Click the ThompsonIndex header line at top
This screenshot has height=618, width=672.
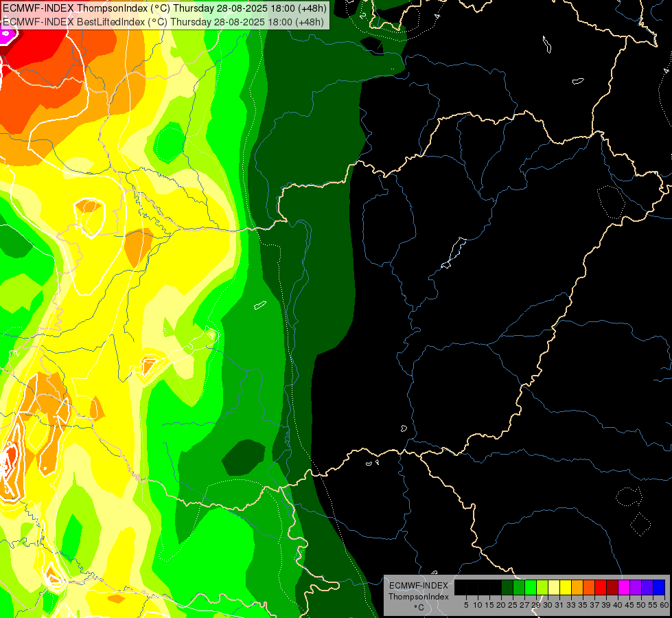[165, 8]
